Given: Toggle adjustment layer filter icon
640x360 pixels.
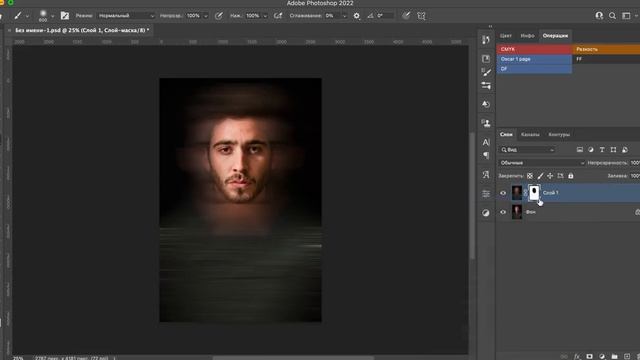Looking at the screenshot, I should coord(591,150).
